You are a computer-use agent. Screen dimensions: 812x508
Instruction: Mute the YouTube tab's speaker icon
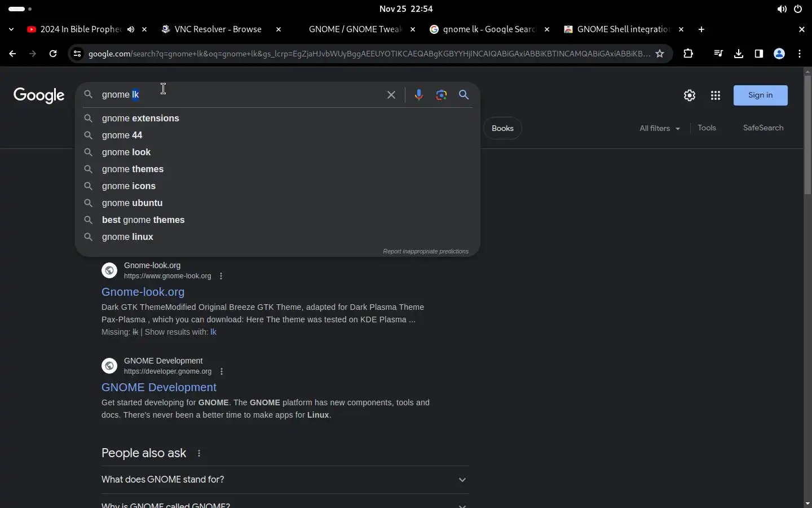point(131,29)
